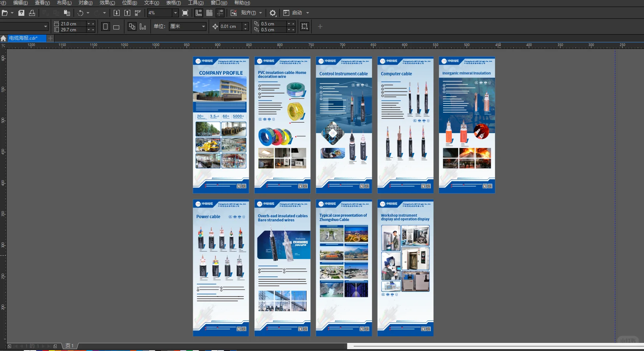Click the 页1 page tab
The height and width of the screenshot is (351, 644).
pos(70,346)
